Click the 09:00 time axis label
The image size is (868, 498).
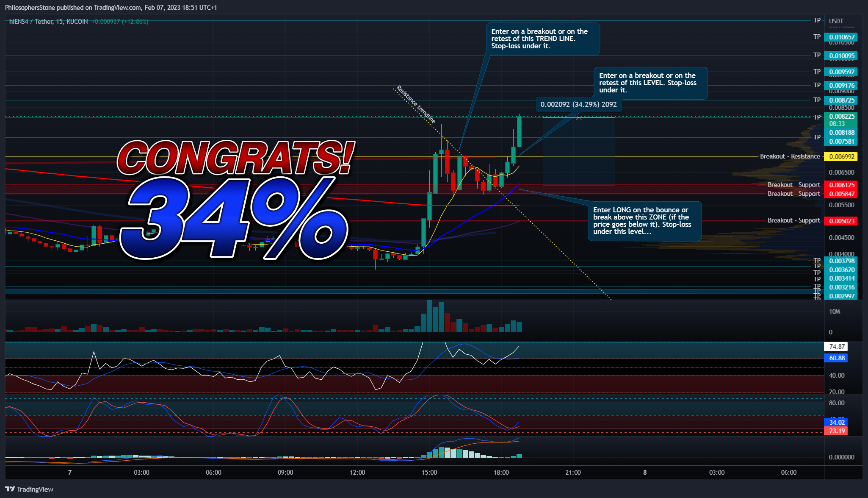point(285,472)
